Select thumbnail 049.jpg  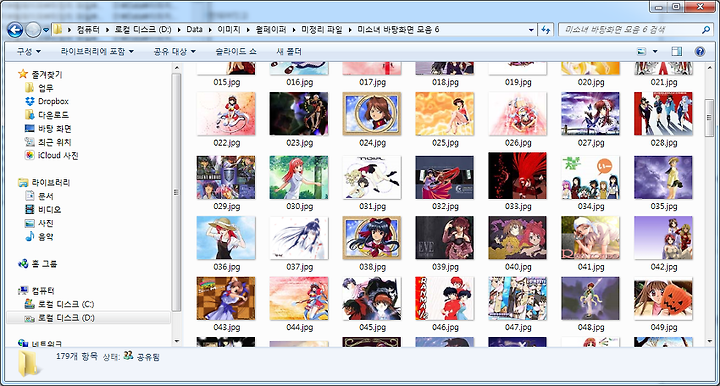coord(664,298)
